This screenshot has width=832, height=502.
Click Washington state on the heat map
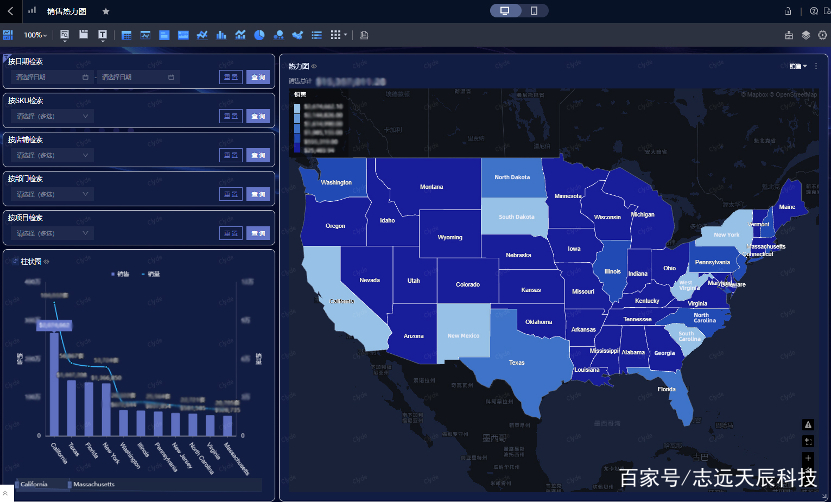click(x=336, y=182)
